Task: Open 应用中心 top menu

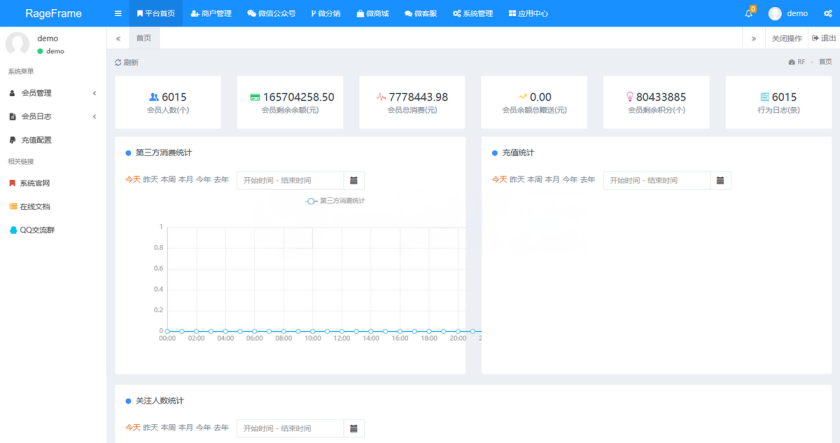Action: 528,13
